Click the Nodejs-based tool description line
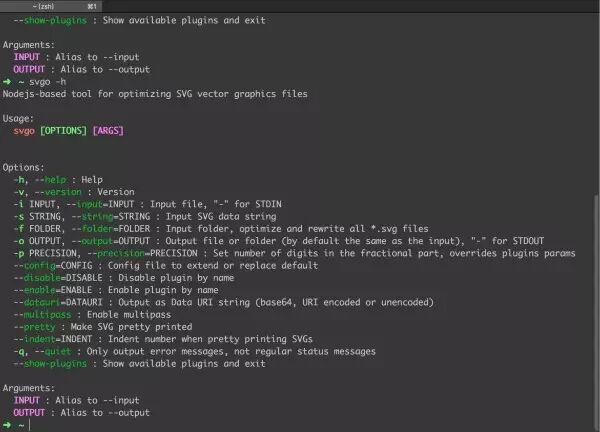The width and height of the screenshot is (600, 432). [x=155, y=94]
